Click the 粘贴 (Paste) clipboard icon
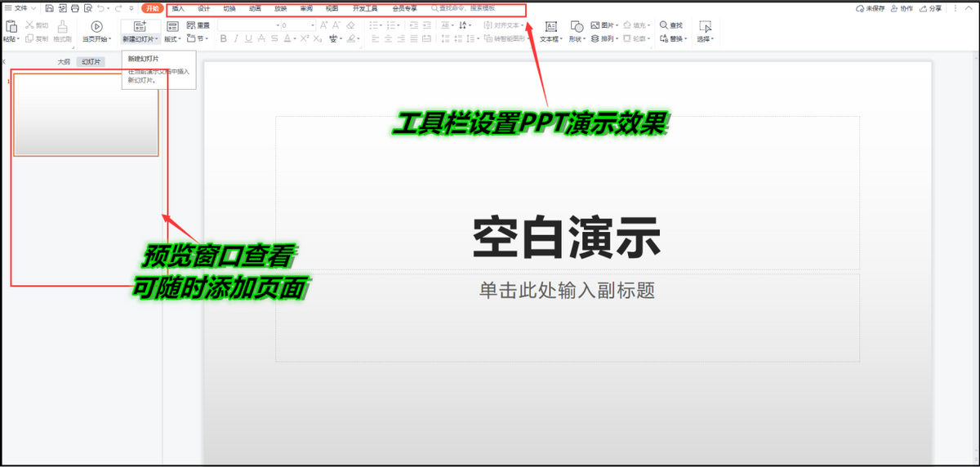980x467 pixels. click(x=11, y=26)
